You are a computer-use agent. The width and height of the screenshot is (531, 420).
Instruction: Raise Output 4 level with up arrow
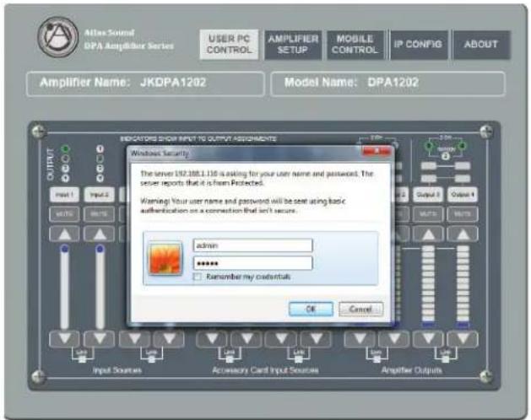point(463,234)
